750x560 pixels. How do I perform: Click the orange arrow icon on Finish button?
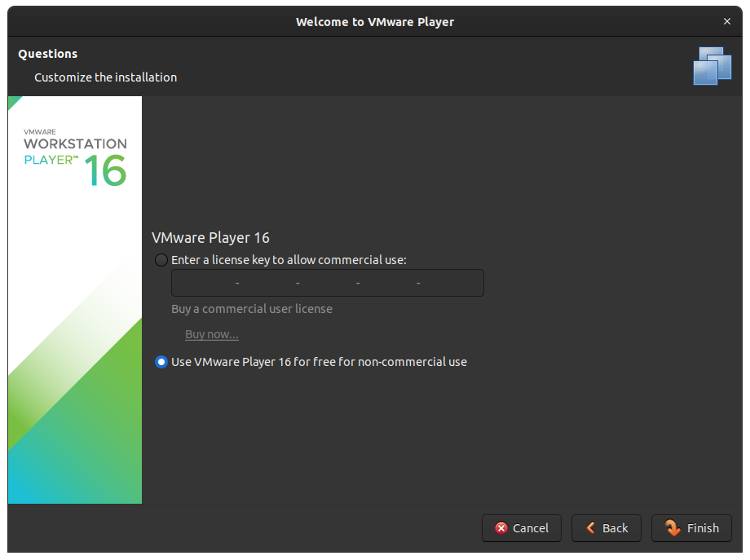[672, 528]
